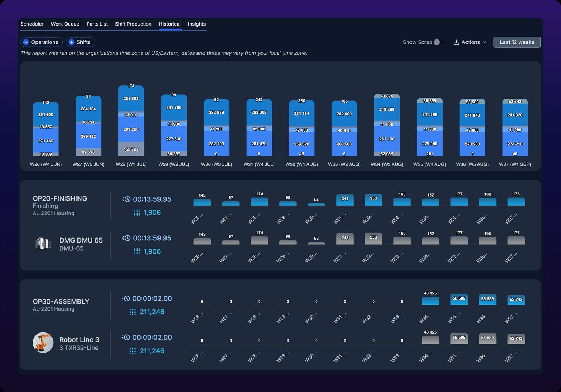The width and height of the screenshot is (561, 392).
Task: Open the Last 12 weeks range selector
Action: (x=517, y=42)
